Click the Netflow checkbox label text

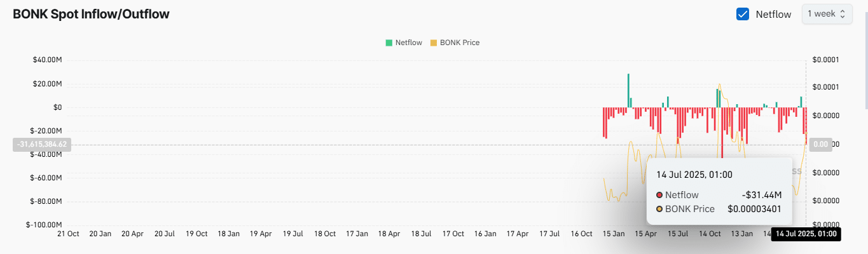(x=773, y=14)
